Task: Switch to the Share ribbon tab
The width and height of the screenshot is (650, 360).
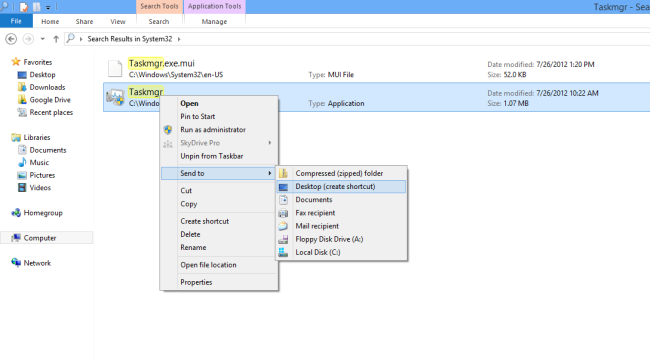Action: coord(84,22)
